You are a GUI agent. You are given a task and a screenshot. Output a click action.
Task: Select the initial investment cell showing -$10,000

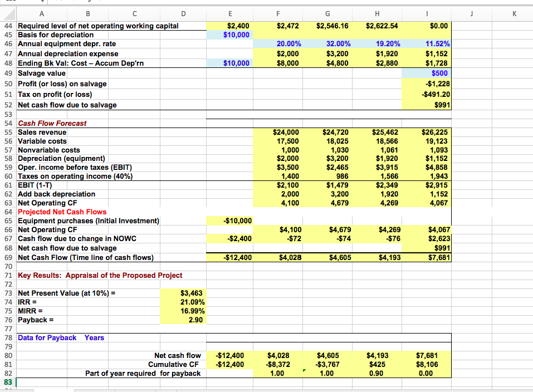[229, 220]
